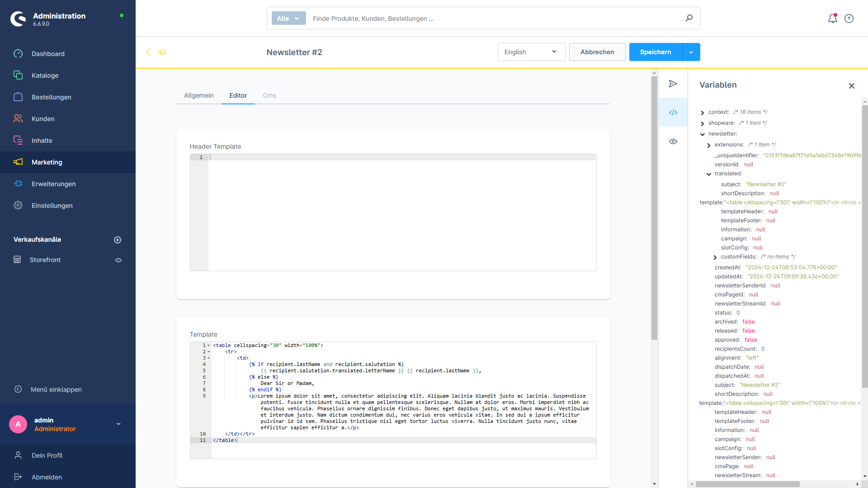Screen dimensions: 868x488
Task: Click the Marketing megaphone sidebar icon
Action: coord(18,162)
